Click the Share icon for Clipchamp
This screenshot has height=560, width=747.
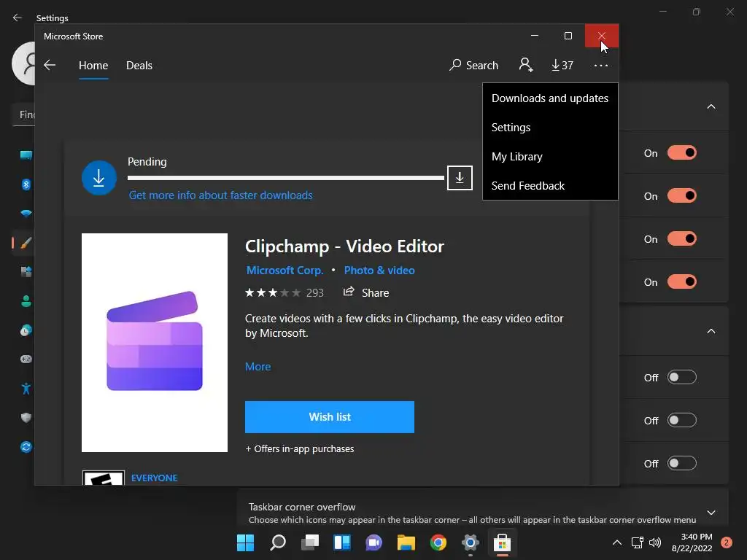[x=349, y=292]
